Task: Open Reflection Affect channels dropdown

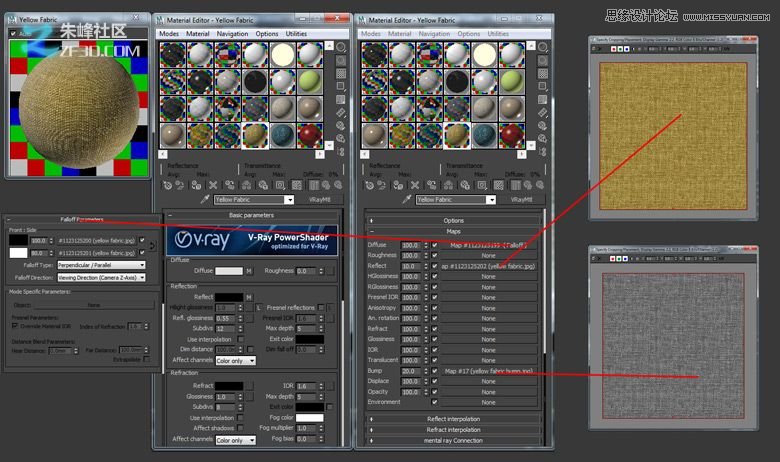Action: pos(236,361)
